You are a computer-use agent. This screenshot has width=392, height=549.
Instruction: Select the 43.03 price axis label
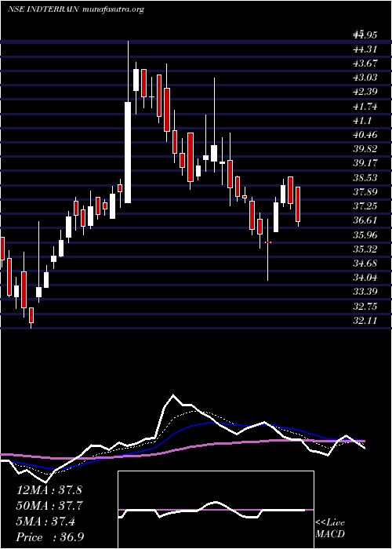click(365, 78)
